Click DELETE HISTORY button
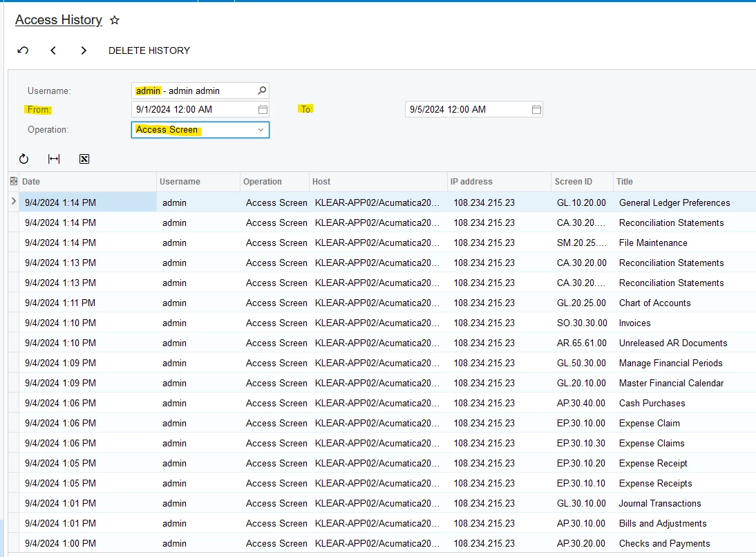756x557 pixels. click(149, 50)
